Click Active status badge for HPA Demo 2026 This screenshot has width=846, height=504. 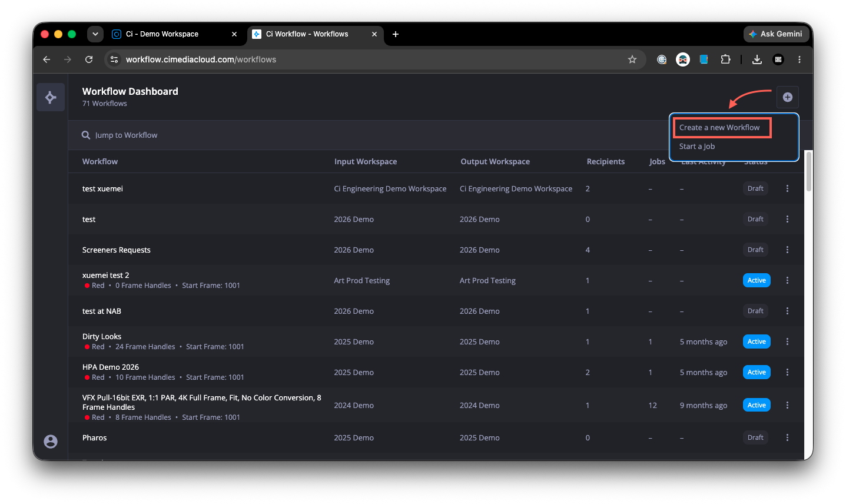pyautogui.click(x=757, y=372)
